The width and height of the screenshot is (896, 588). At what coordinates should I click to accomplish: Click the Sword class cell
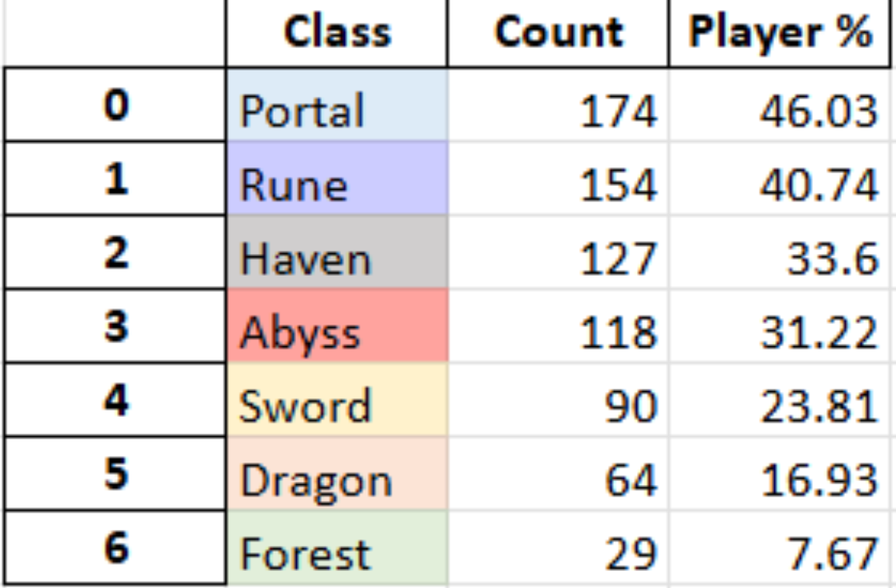pyautogui.click(x=337, y=400)
